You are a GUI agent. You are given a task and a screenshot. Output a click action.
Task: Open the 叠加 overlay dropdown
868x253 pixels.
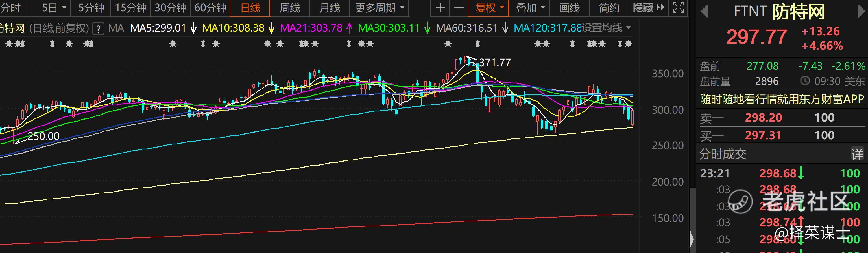(530, 8)
